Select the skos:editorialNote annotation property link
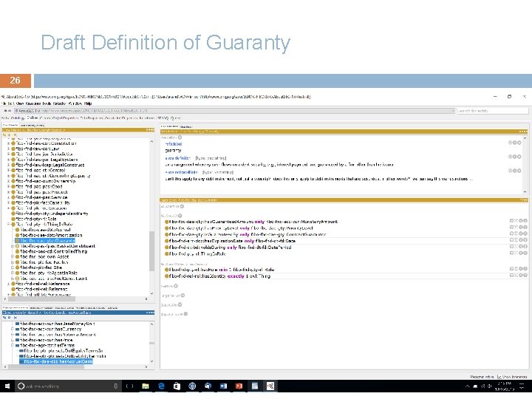Image resolution: width=532 pixels, height=399 pixels. [181, 172]
